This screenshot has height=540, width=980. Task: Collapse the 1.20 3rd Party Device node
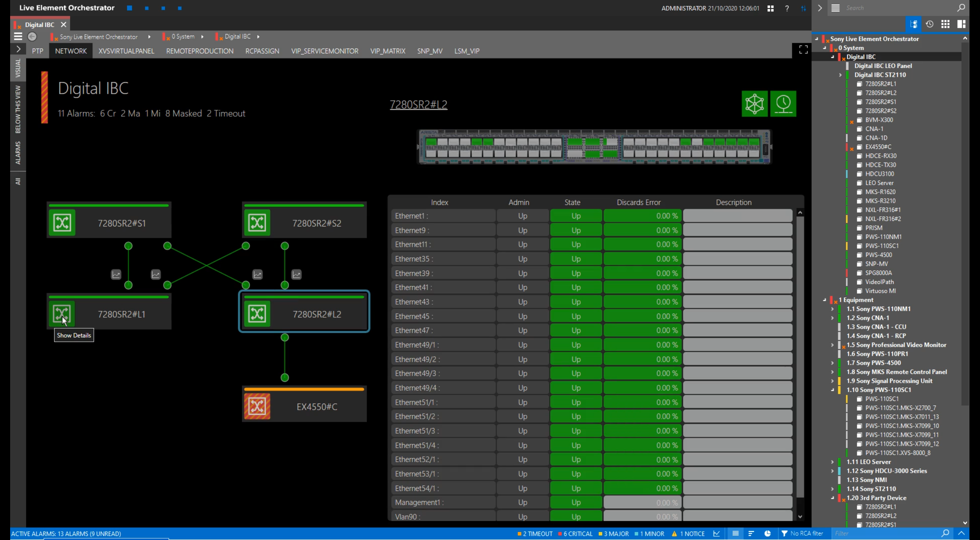(x=833, y=498)
